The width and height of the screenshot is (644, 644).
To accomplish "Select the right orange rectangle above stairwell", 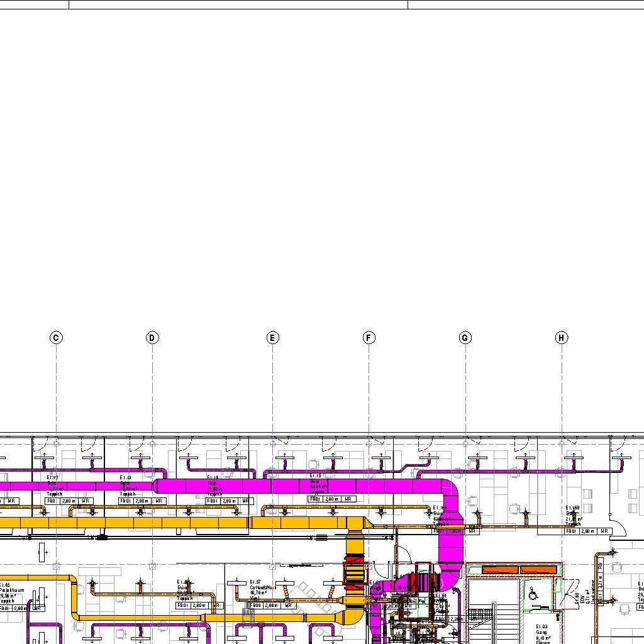I will pyautogui.click(x=539, y=570).
